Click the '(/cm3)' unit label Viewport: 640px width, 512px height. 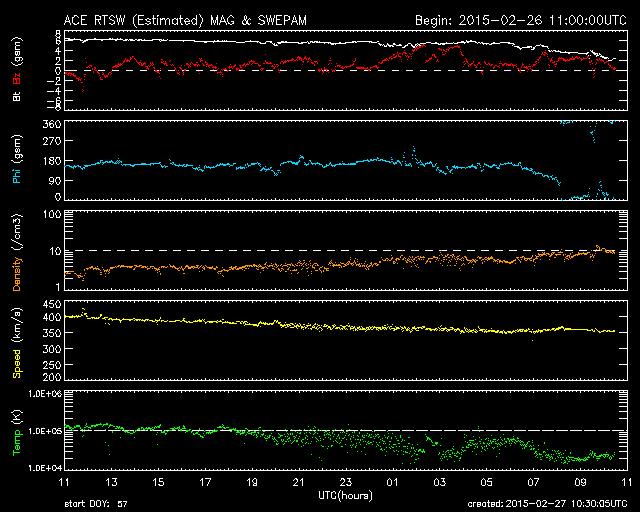click(x=18, y=231)
